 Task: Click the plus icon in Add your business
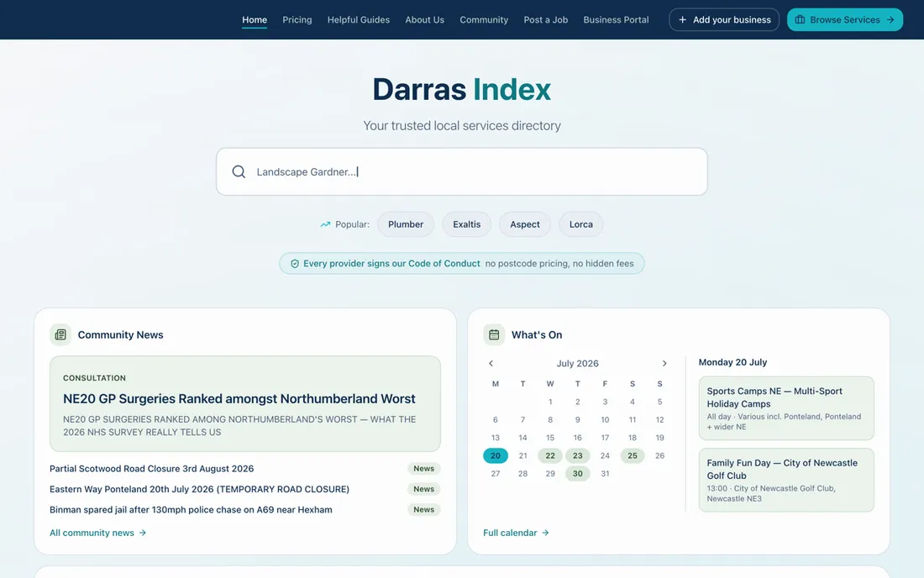coord(682,19)
